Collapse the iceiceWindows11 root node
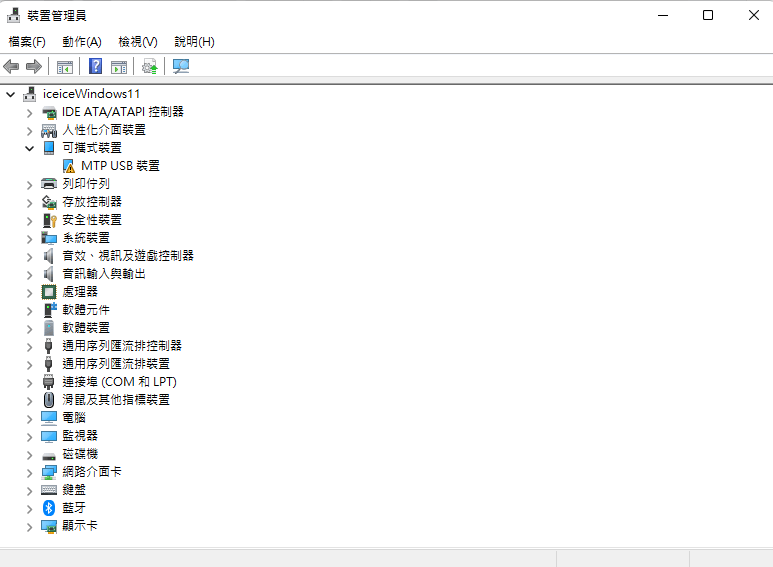Viewport: 773px width, 567px height. coord(11,94)
